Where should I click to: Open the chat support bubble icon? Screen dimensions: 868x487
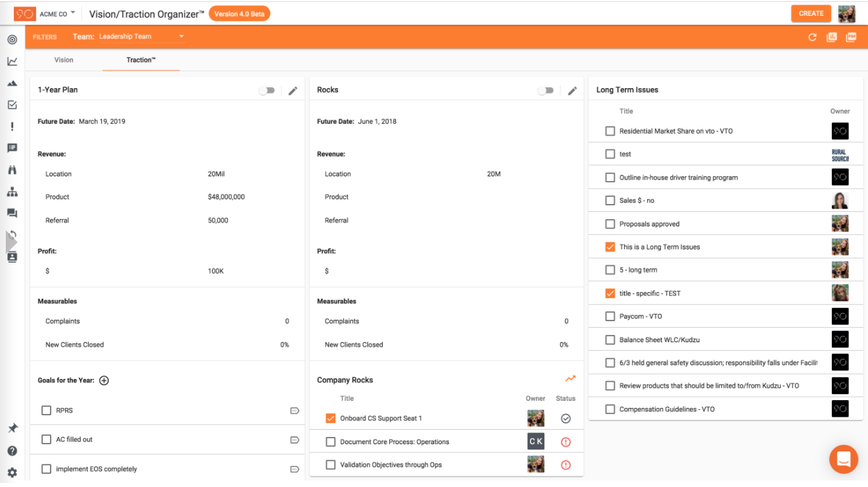tap(844, 459)
